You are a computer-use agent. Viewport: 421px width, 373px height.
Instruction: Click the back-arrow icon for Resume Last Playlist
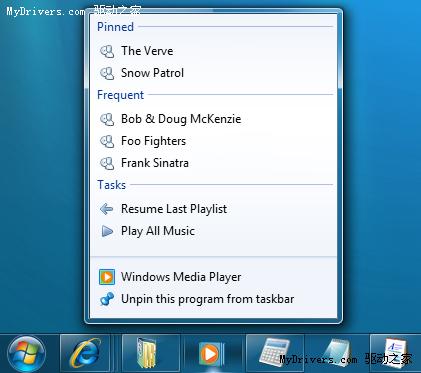107,209
